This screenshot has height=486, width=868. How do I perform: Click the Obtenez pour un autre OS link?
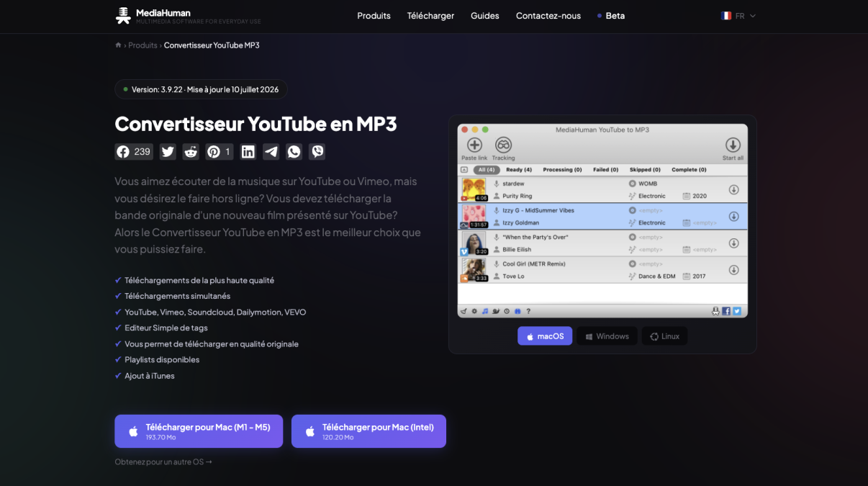point(163,462)
